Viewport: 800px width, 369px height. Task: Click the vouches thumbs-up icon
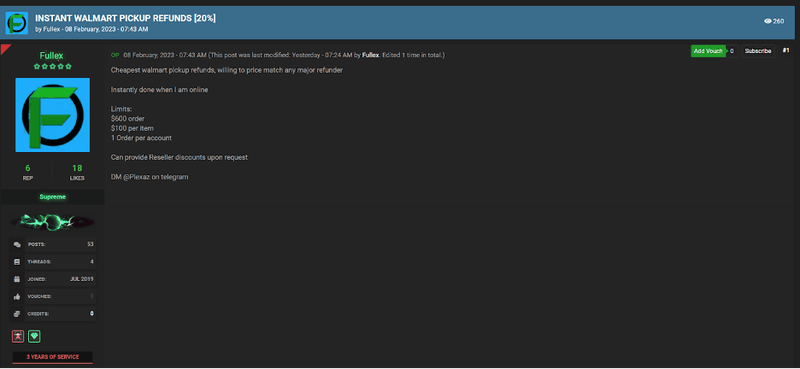point(17,297)
